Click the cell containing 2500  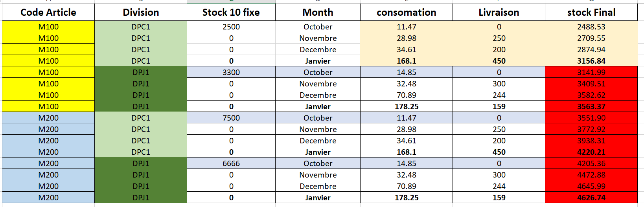click(231, 27)
